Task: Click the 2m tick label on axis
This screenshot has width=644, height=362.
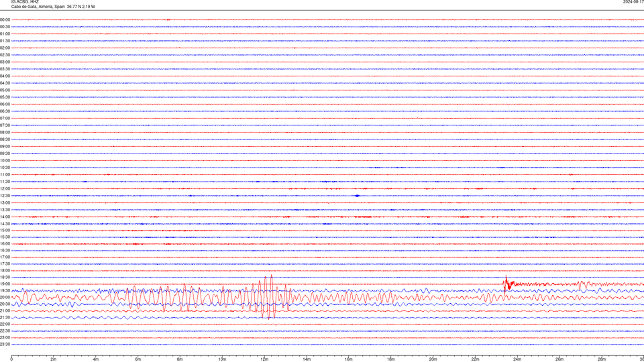Action: 54,359
